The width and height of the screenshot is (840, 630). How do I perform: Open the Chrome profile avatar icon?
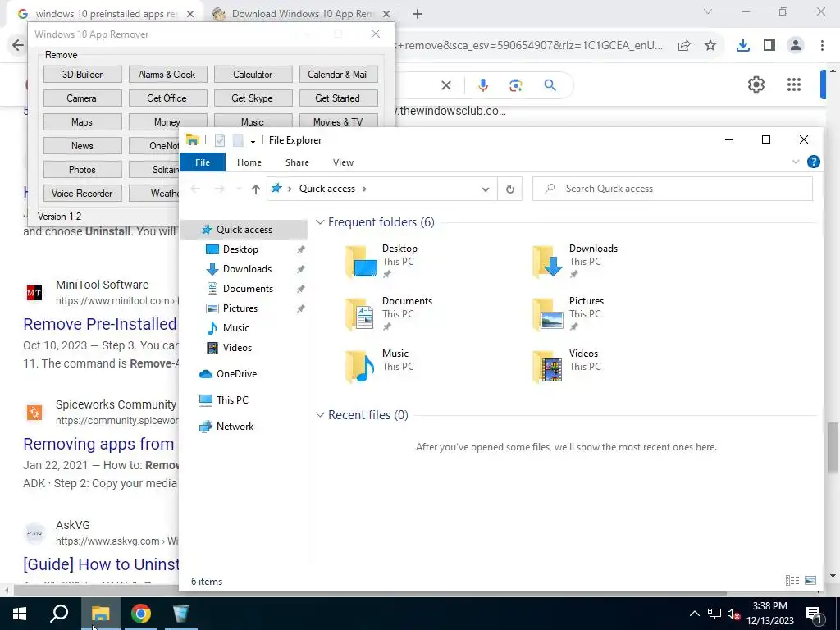[x=796, y=46]
